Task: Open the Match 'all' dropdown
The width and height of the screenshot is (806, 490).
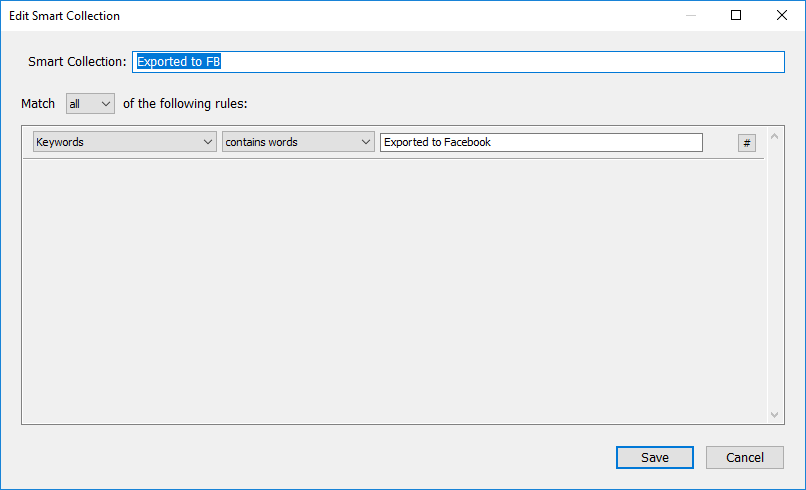Action: (90, 104)
